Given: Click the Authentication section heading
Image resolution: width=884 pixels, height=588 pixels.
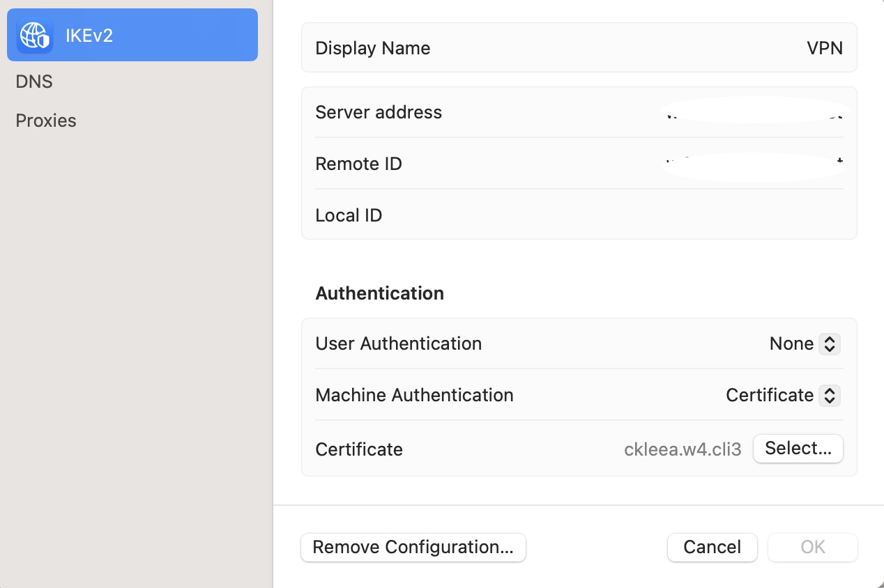Looking at the screenshot, I should pos(379,293).
